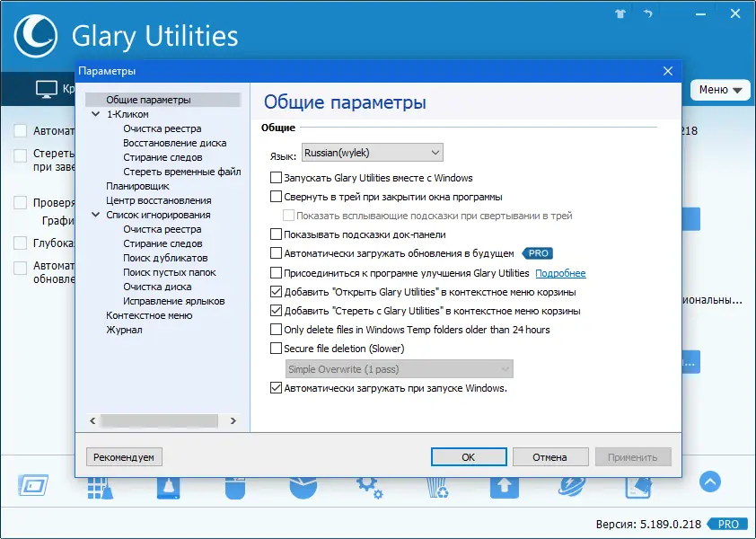This screenshot has height=539, width=756.
Task: Launch Disk Cleaner drive-and-broom dock icon
Action: tap(168, 489)
